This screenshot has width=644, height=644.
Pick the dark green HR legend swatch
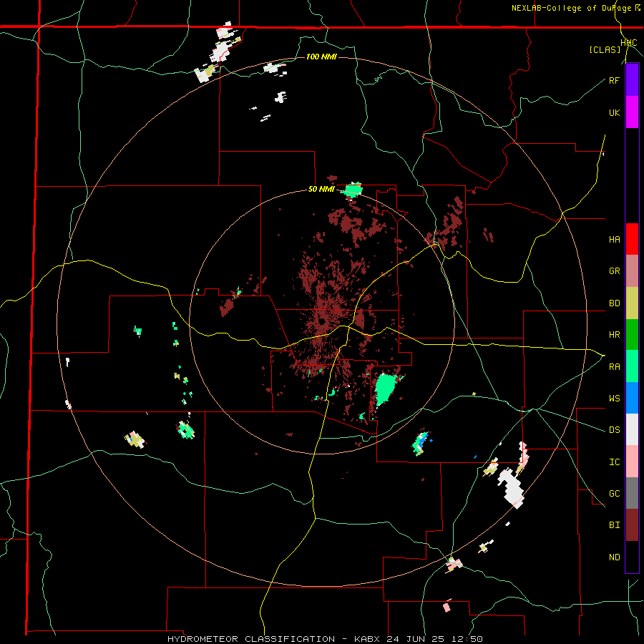tap(632, 335)
